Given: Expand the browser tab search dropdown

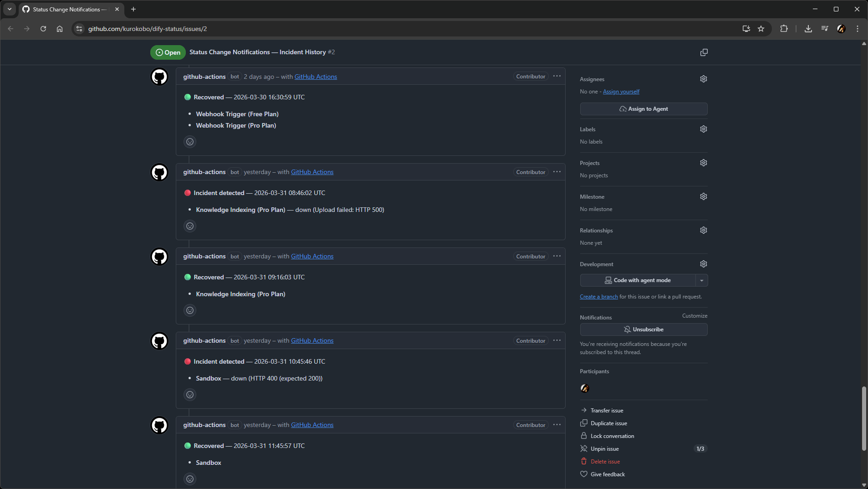Looking at the screenshot, I should pyautogui.click(x=10, y=9).
